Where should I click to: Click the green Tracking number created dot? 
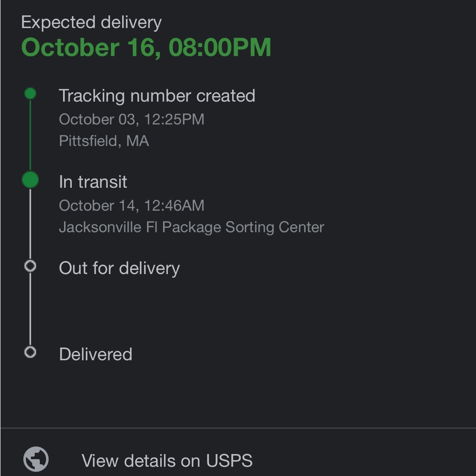pos(30,94)
